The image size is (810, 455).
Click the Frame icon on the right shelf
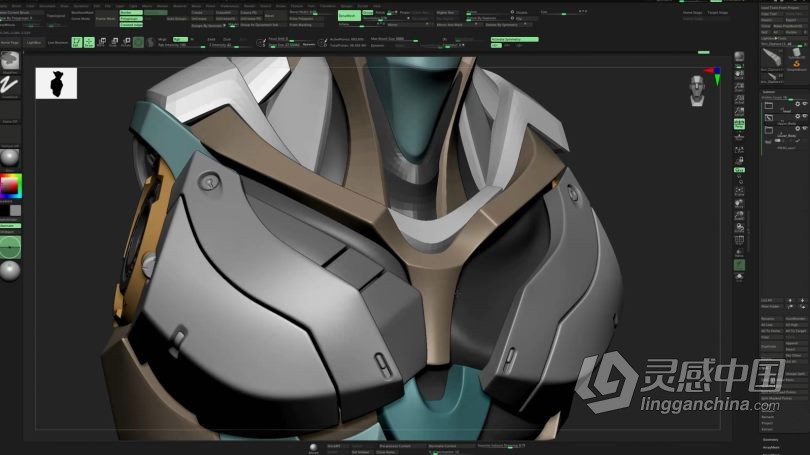[739, 192]
